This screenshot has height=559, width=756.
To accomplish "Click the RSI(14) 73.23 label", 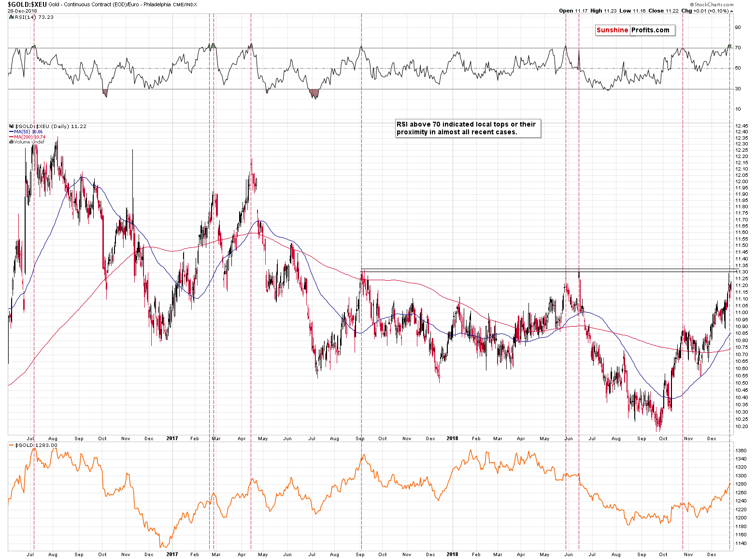I will click(34, 17).
